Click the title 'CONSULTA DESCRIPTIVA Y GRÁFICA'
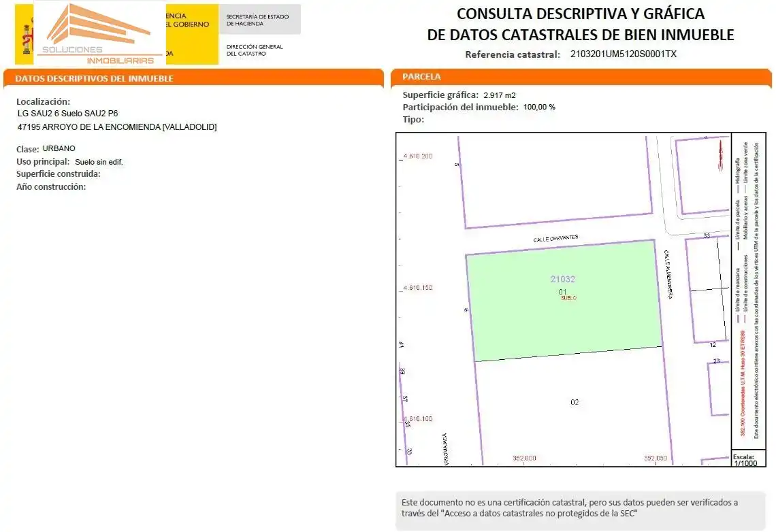 tap(581, 14)
